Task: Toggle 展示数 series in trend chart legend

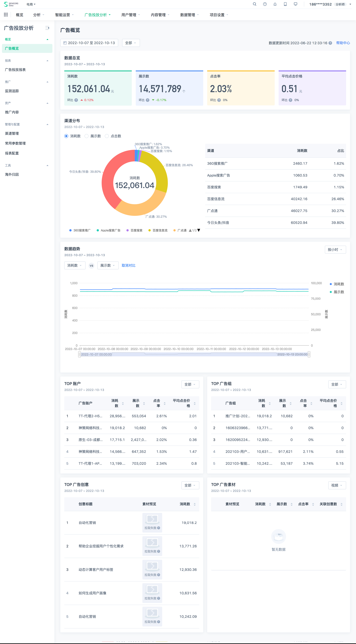Action: tap(337, 292)
